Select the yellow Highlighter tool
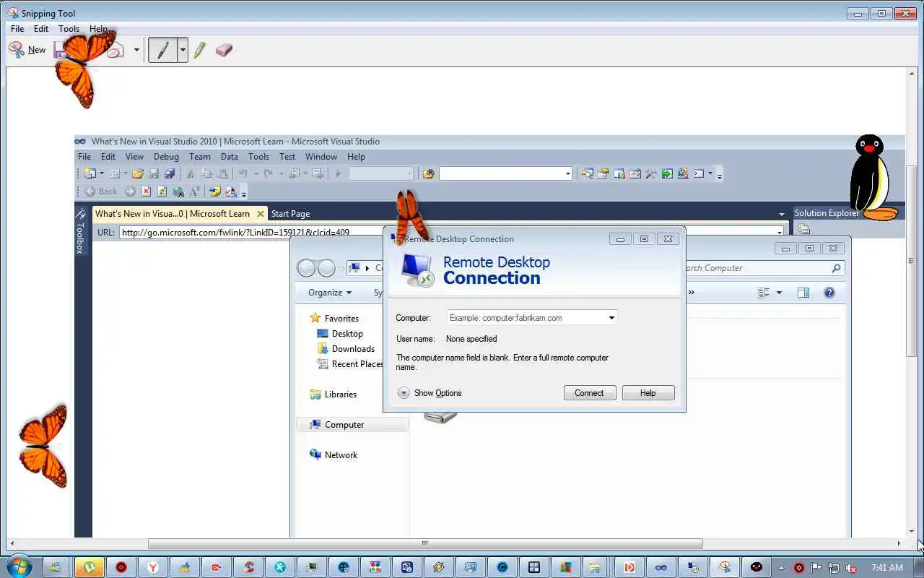 coord(200,50)
